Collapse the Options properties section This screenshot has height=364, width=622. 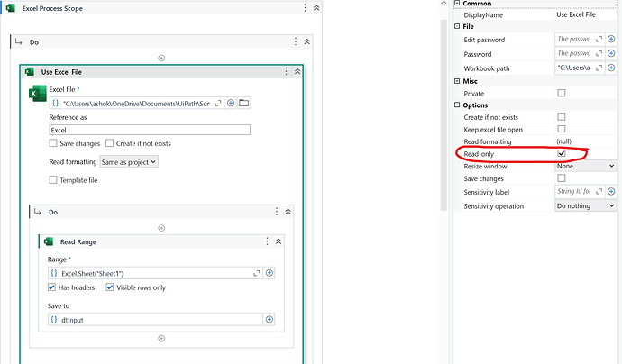457,105
